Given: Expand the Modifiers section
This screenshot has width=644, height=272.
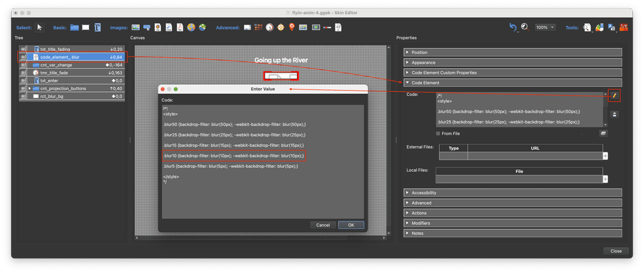Looking at the screenshot, I should (x=513, y=223).
